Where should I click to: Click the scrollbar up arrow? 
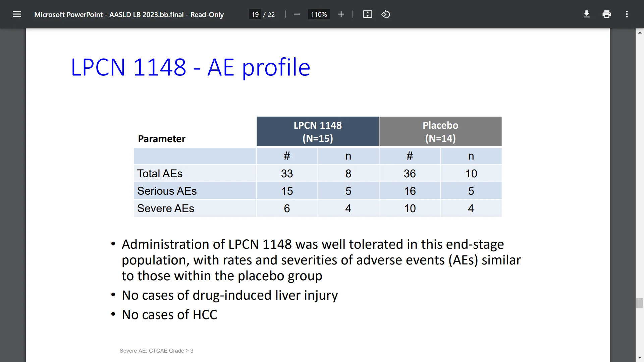640,32
